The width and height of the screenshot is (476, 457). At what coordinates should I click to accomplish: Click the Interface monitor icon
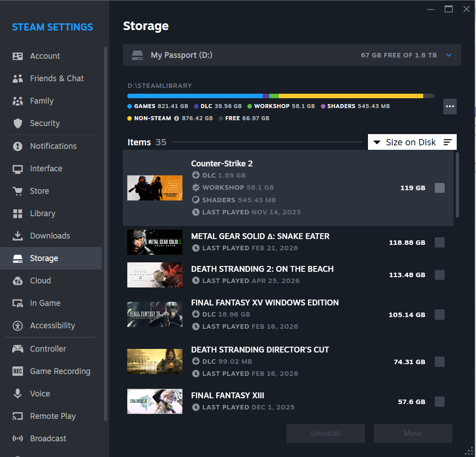point(17,169)
